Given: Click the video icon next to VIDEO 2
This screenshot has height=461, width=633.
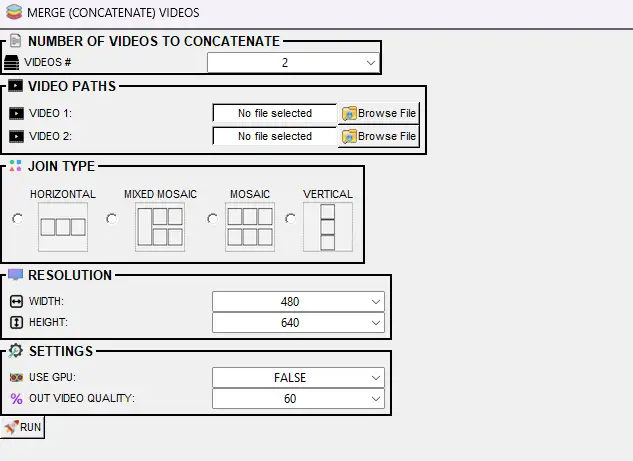Looking at the screenshot, I should point(16,136).
